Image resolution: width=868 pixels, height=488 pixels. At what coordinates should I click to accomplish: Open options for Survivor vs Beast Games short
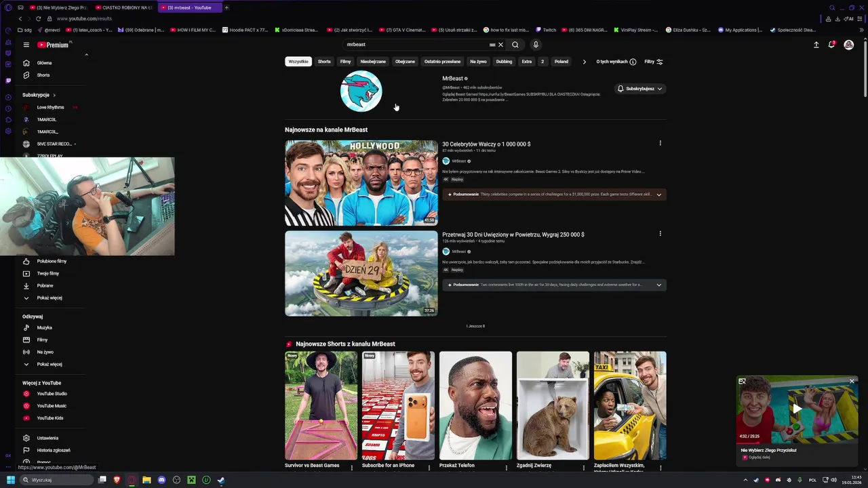tap(351, 468)
